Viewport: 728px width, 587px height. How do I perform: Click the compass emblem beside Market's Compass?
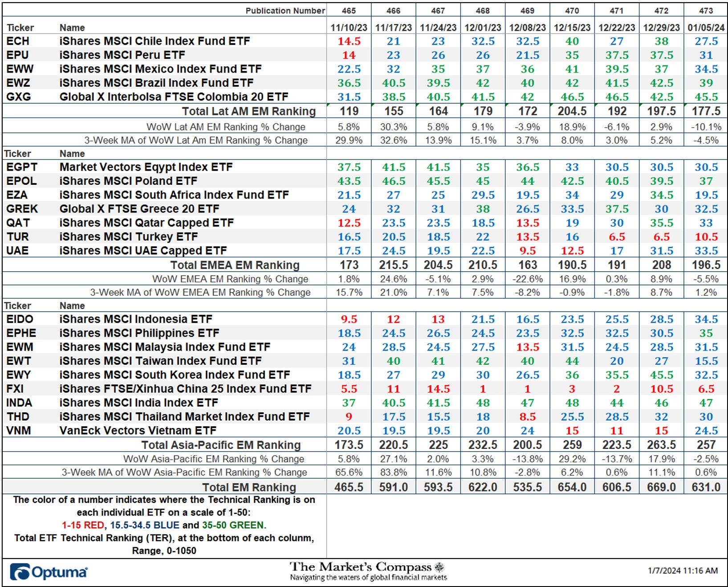coord(439,567)
